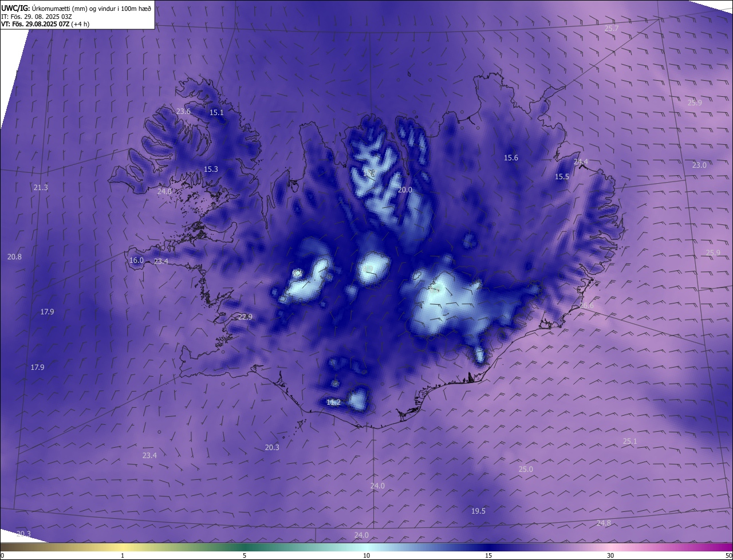Click the color scale tick label 15
The height and width of the screenshot is (560, 733).
point(488,555)
